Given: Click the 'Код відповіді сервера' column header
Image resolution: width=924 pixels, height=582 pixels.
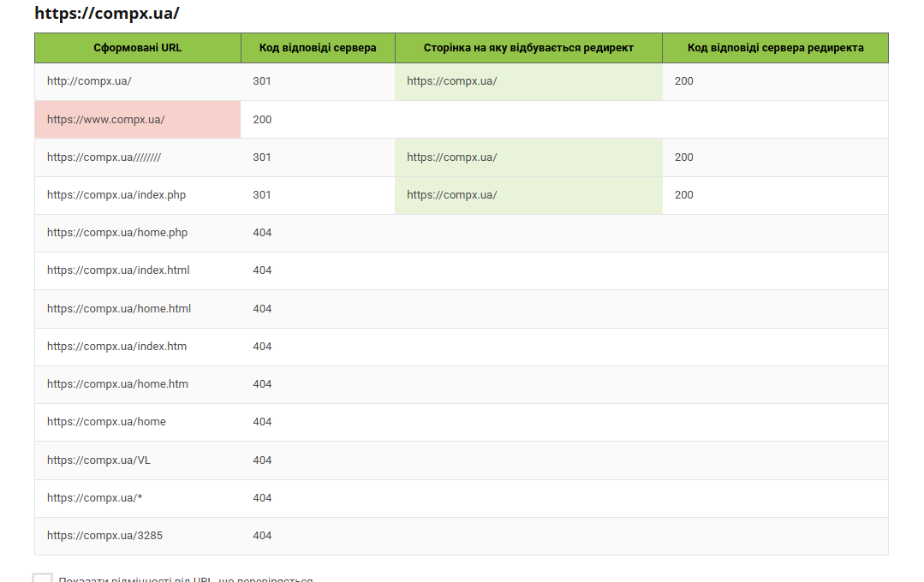Looking at the screenshot, I should coord(318,48).
